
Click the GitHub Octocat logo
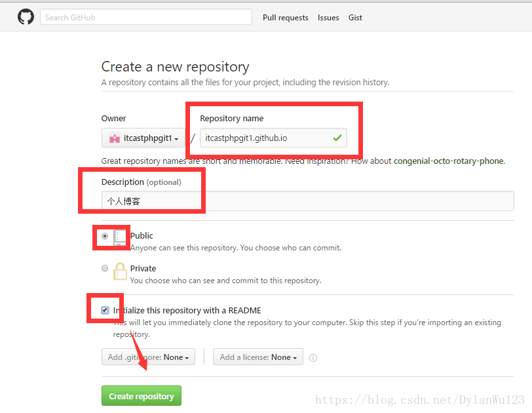coord(26,17)
